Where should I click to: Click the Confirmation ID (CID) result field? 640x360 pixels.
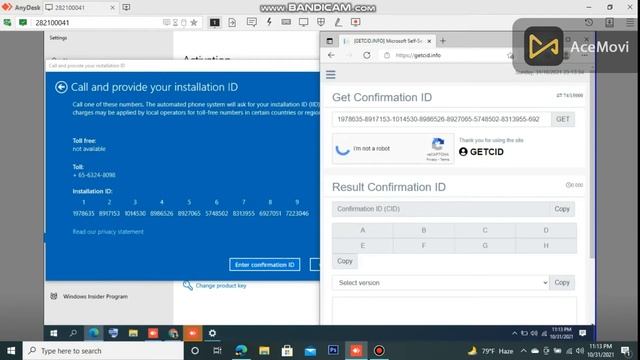coord(441,209)
